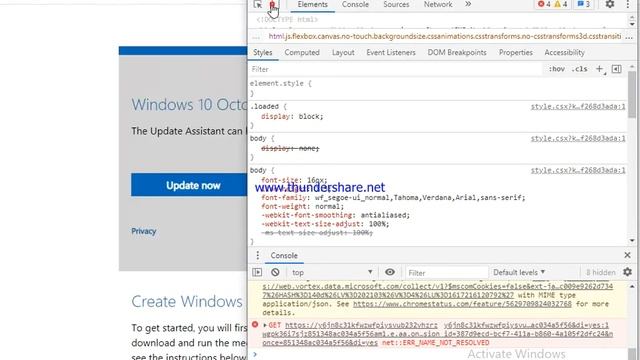Select the DOM Breakpoints pane tab
This screenshot has width=640, height=360.
(x=457, y=53)
